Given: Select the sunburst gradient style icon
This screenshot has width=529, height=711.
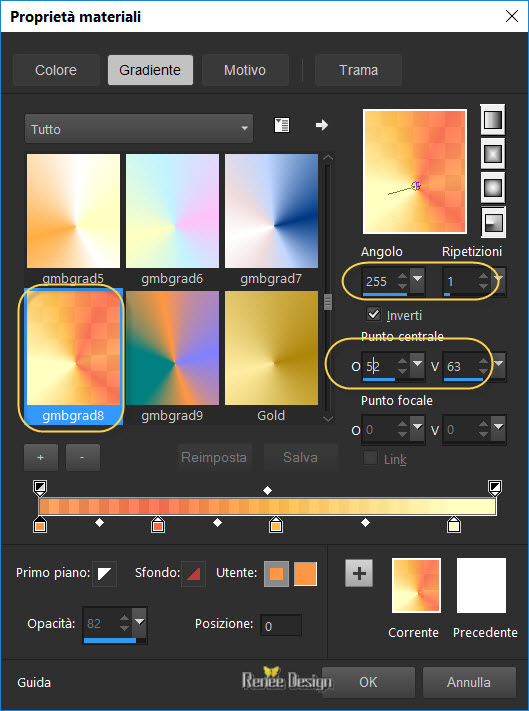Looking at the screenshot, I should [492, 188].
